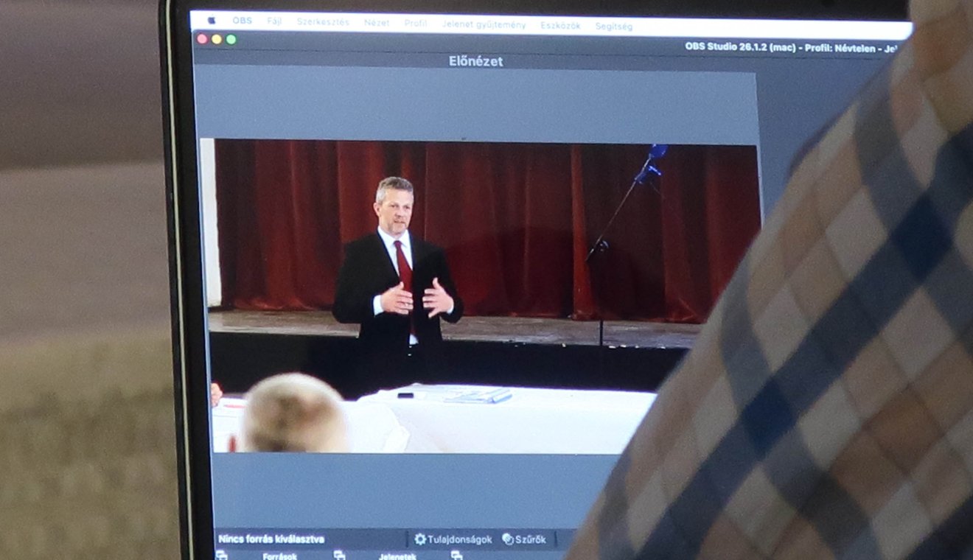Open the Apple menu

(212, 21)
